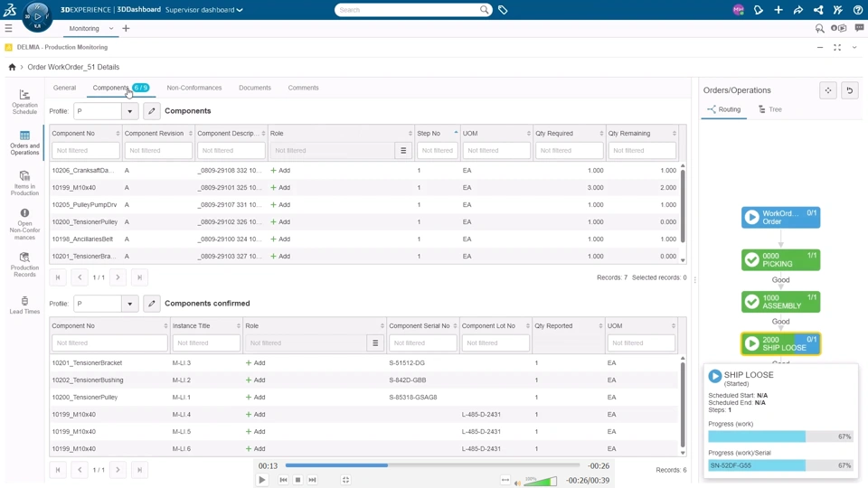The width and height of the screenshot is (868, 488).
Task: Click Component No filter field in Components
Action: 85,151
